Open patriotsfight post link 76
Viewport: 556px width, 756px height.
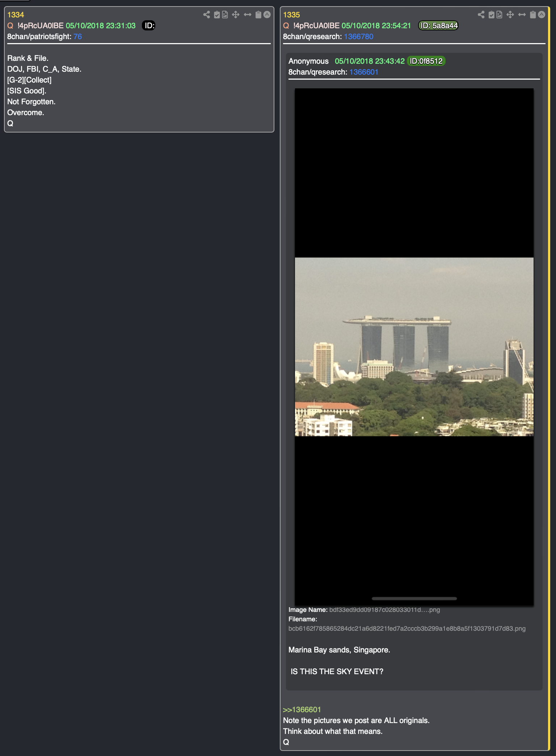pos(77,37)
